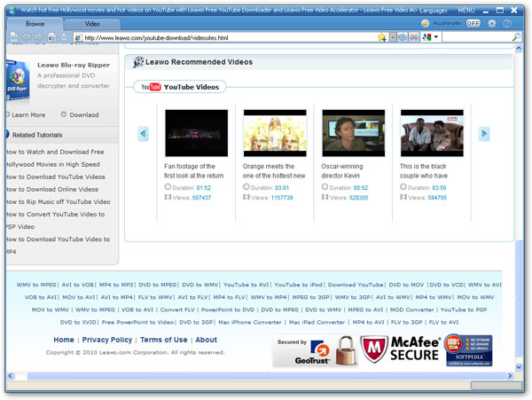Image resolution: width=532 pixels, height=400 pixels.
Task: Click the search input box
Action: pyautogui.click(x=477, y=37)
